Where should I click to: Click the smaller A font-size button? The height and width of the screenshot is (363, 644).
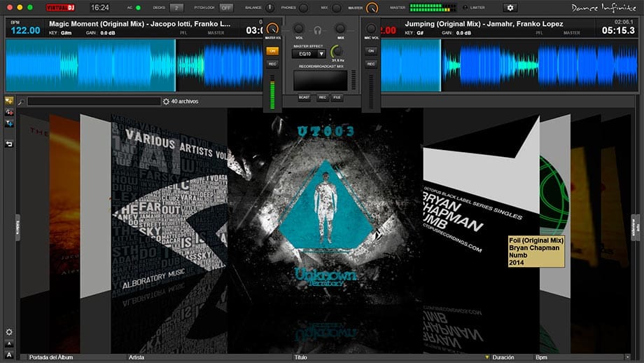pos(9,343)
